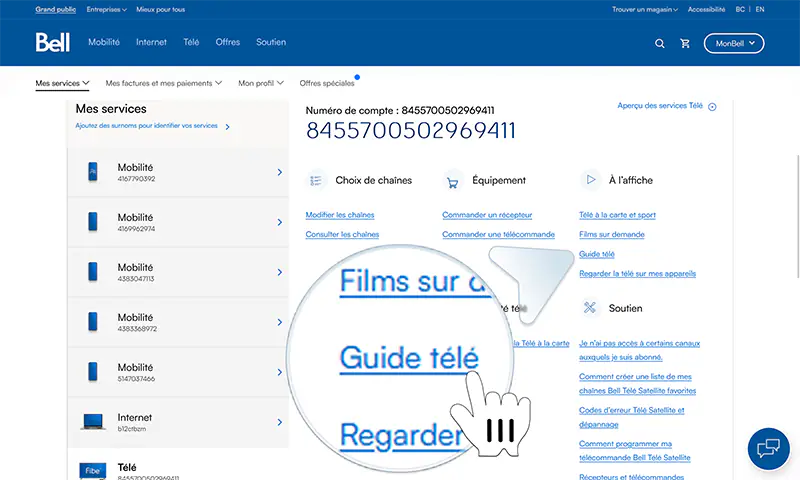
Task: Click the page vertical scrollbar
Action: (x=797, y=216)
